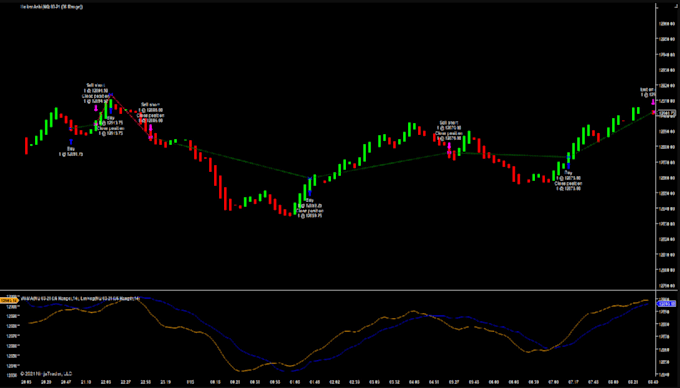Click the 07:17 label on the time axis
Viewport: 680px width, 388px height.
coord(573,382)
